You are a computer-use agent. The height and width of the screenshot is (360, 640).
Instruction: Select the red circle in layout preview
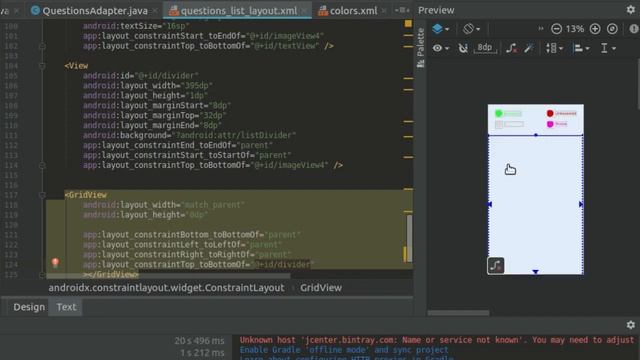coord(550,113)
